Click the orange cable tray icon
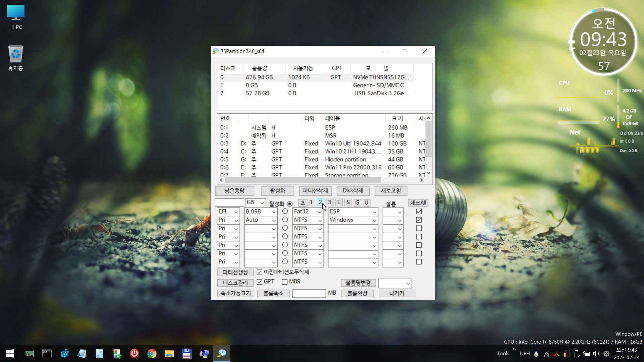The width and height of the screenshot is (644, 362). [x=567, y=354]
